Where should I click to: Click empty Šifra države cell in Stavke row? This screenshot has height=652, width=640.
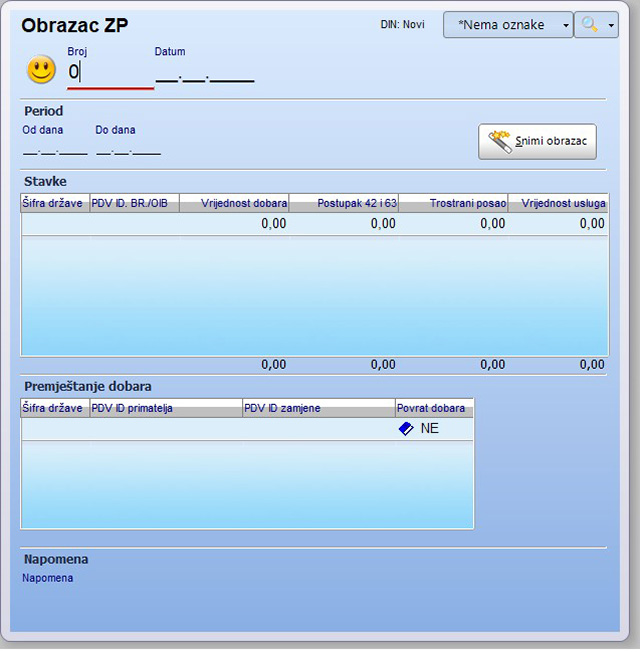(x=55, y=224)
